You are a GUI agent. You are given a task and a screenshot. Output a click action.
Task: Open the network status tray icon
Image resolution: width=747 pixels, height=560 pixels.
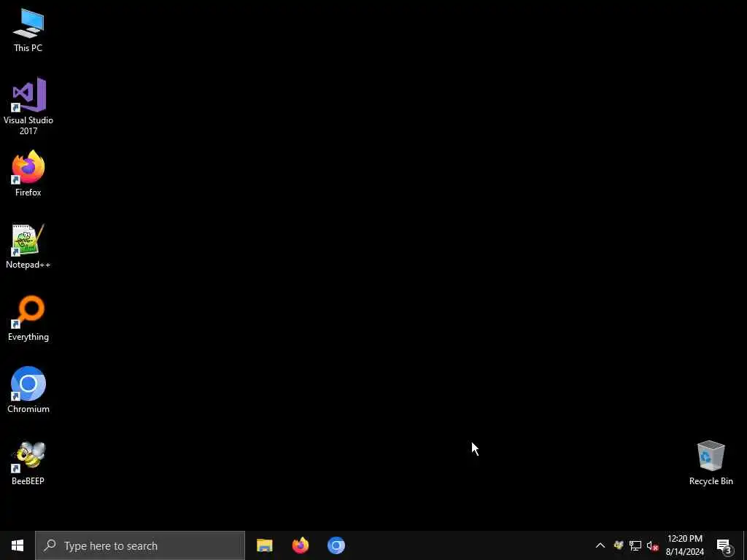click(x=635, y=545)
